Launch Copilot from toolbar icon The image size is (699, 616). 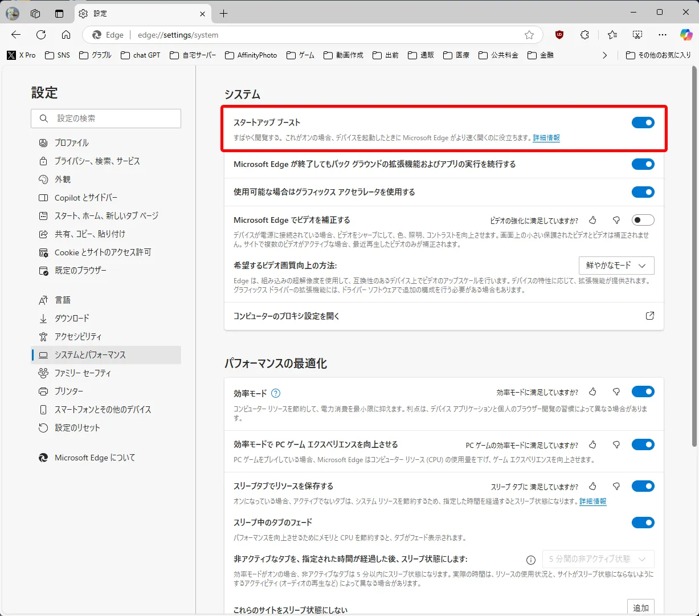[x=686, y=35]
